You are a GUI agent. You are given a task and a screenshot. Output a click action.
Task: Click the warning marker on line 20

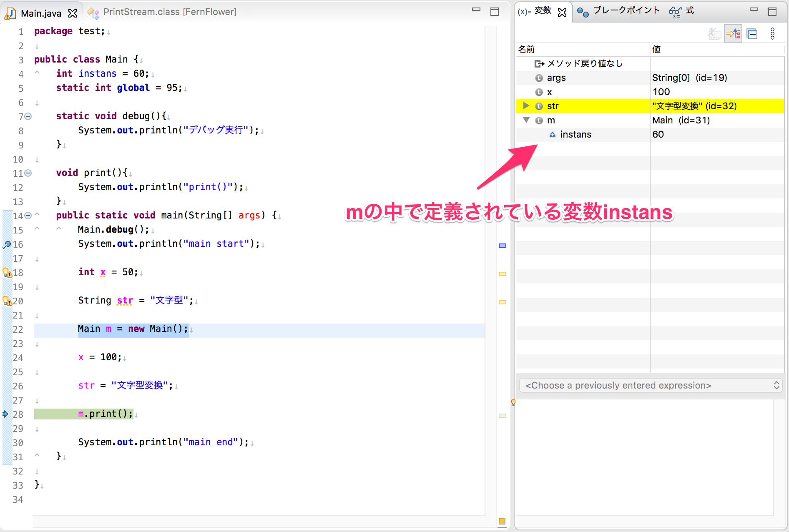click(7, 301)
